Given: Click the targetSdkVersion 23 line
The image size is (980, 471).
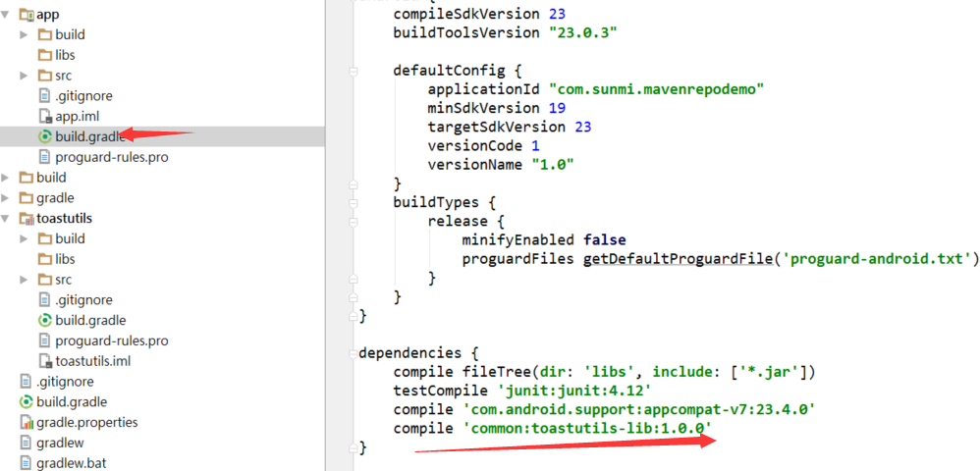Looking at the screenshot, I should 510,127.
